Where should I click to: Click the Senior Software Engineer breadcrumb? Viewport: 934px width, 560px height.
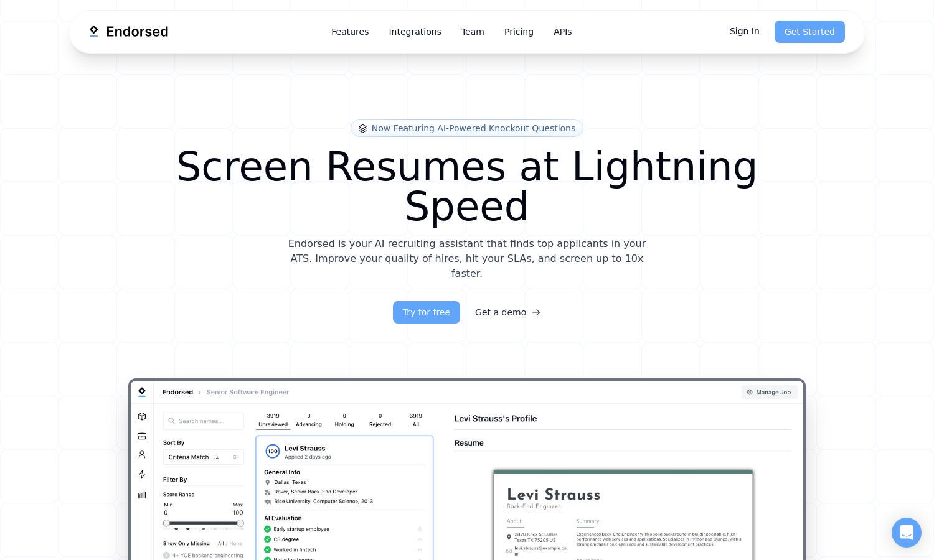click(x=248, y=392)
